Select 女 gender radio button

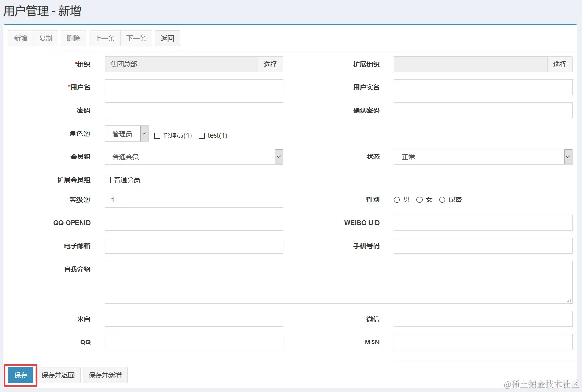(420, 200)
